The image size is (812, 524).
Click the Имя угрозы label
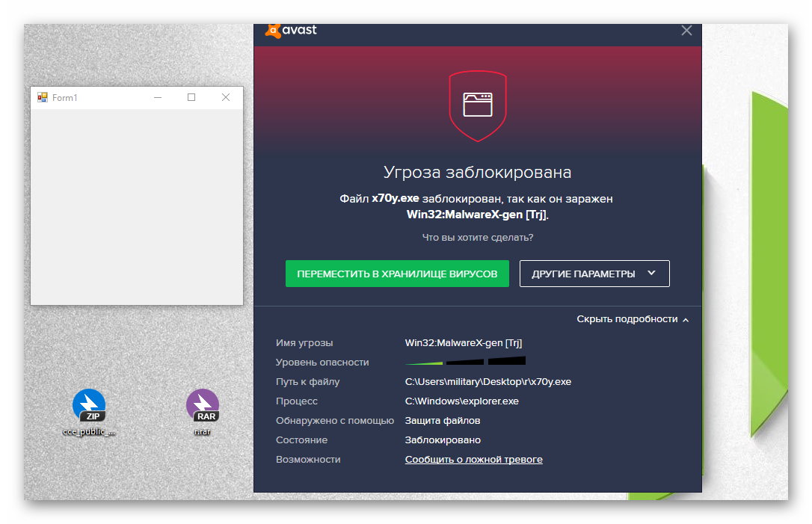(304, 343)
